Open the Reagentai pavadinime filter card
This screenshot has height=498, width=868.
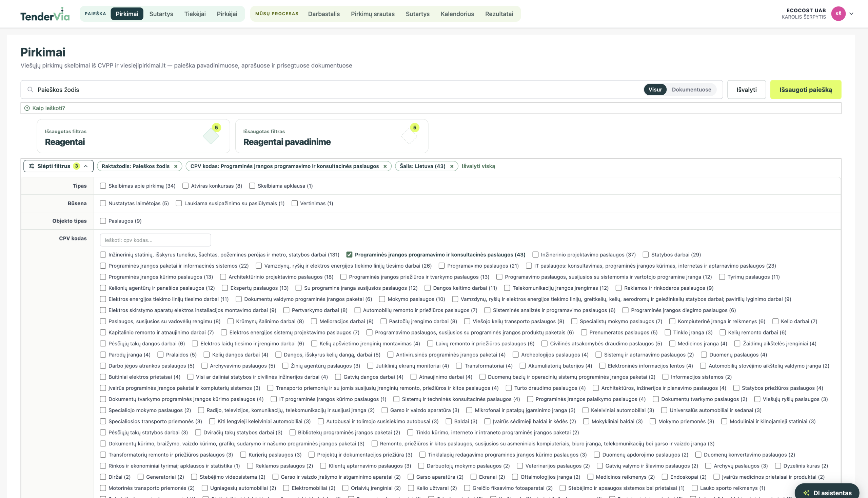(332, 136)
